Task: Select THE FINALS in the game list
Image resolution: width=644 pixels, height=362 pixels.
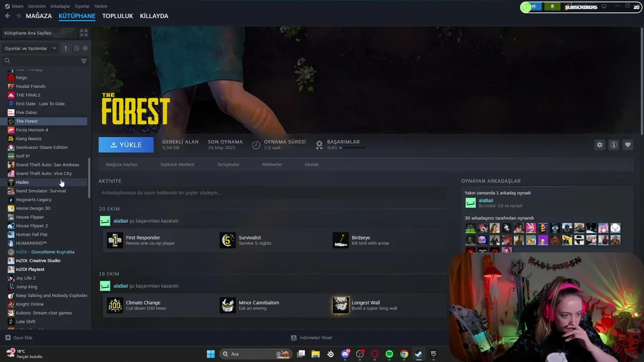Action: tap(47, 95)
